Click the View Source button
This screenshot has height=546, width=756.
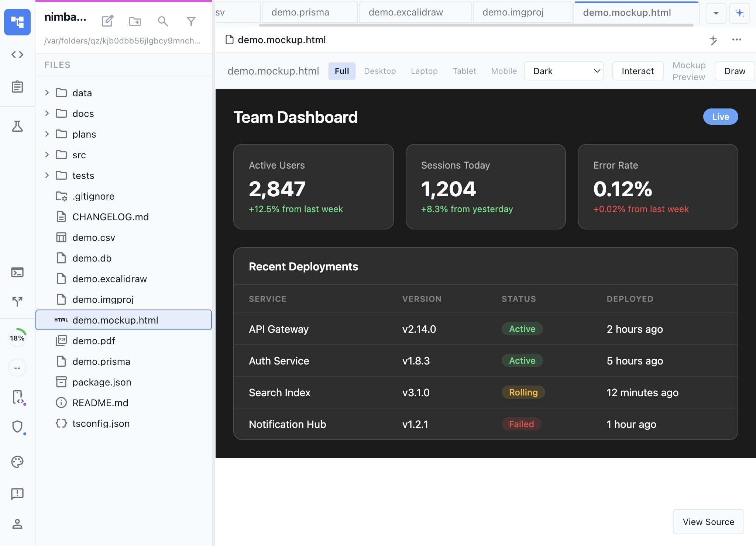(x=708, y=522)
